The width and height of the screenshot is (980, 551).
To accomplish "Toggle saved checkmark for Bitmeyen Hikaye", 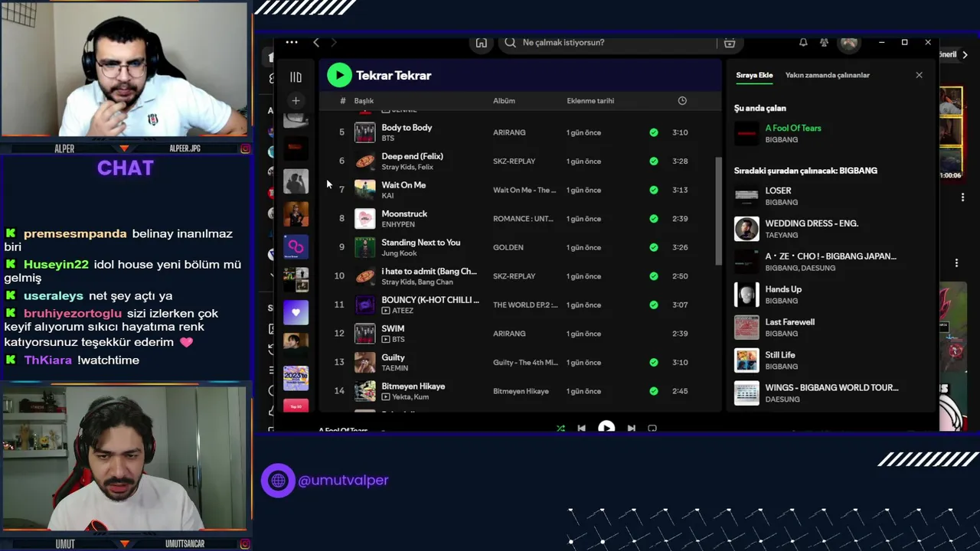I will coord(653,391).
